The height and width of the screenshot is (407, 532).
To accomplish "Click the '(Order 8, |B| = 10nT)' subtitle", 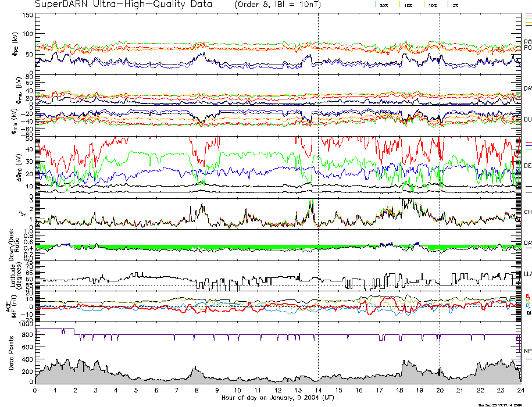I will tap(277, 5).
